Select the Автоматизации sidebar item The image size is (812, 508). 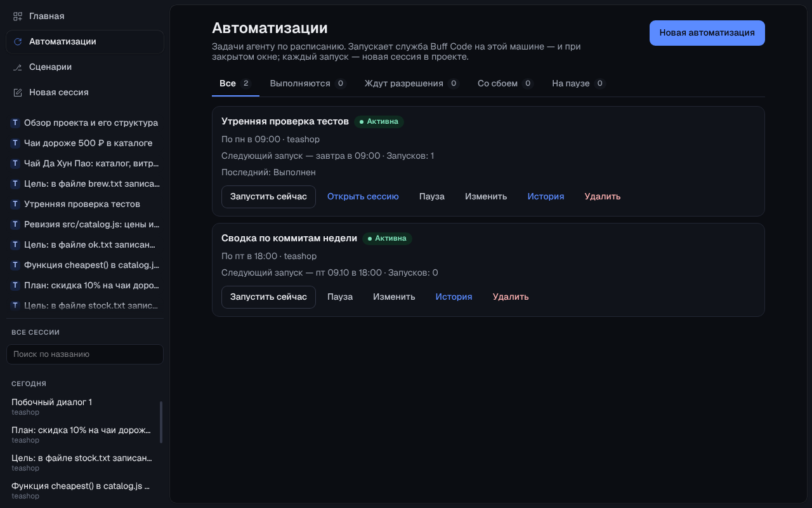(85, 41)
